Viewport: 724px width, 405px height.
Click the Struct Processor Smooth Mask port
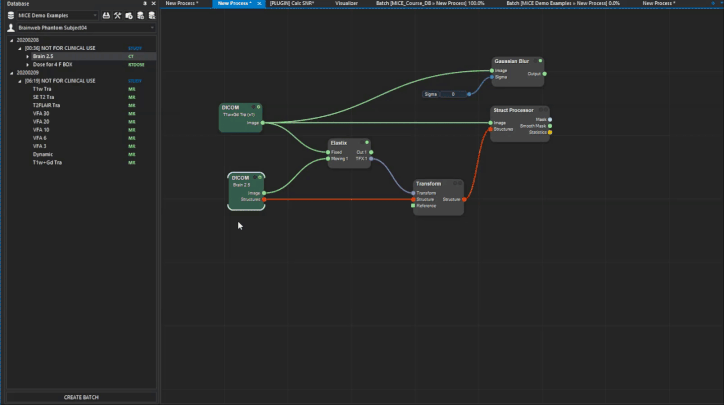(x=550, y=126)
